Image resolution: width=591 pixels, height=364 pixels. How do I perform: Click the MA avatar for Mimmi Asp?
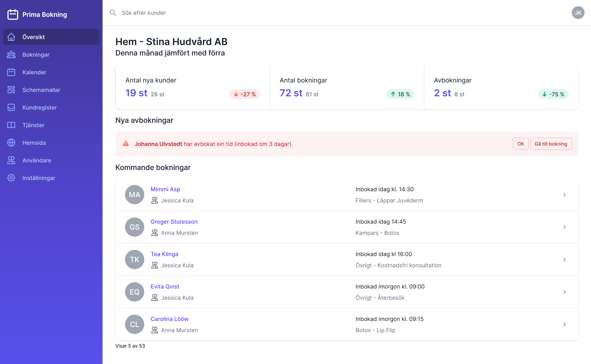[135, 195]
